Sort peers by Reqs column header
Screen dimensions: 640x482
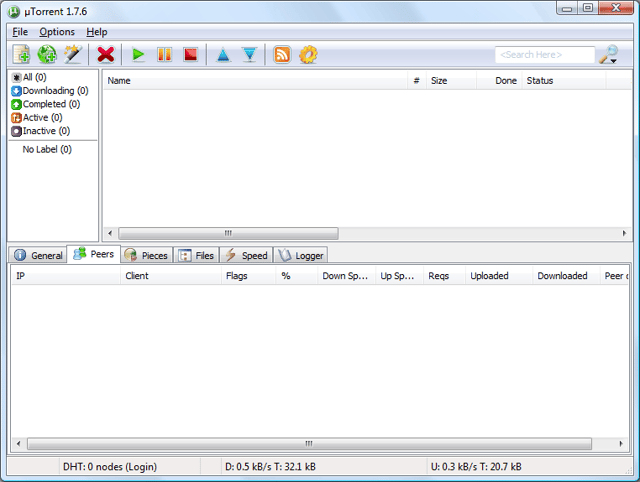point(444,276)
